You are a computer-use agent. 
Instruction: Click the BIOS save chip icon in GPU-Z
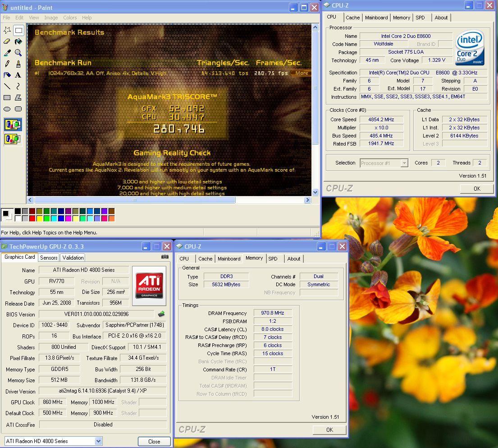coord(161,314)
